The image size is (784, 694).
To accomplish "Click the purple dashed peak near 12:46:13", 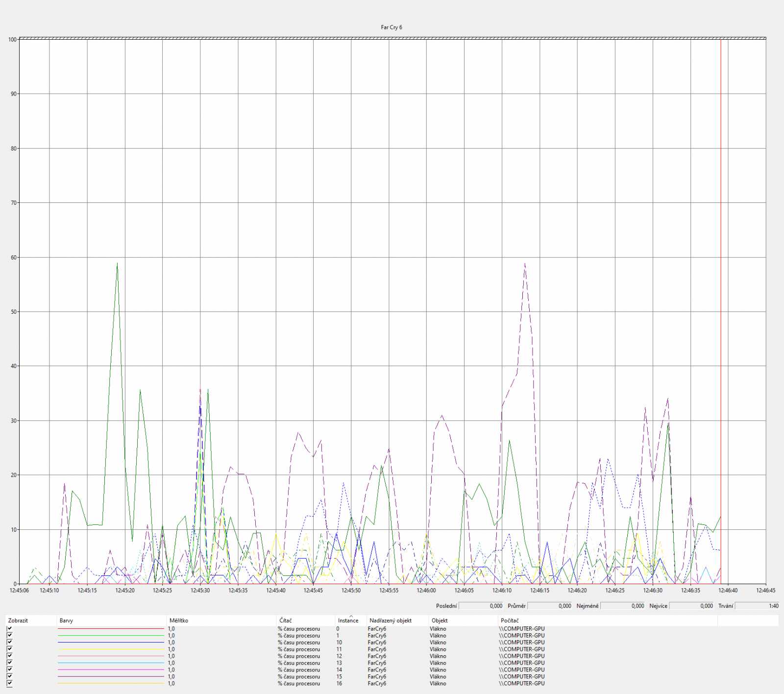I will coord(525,264).
